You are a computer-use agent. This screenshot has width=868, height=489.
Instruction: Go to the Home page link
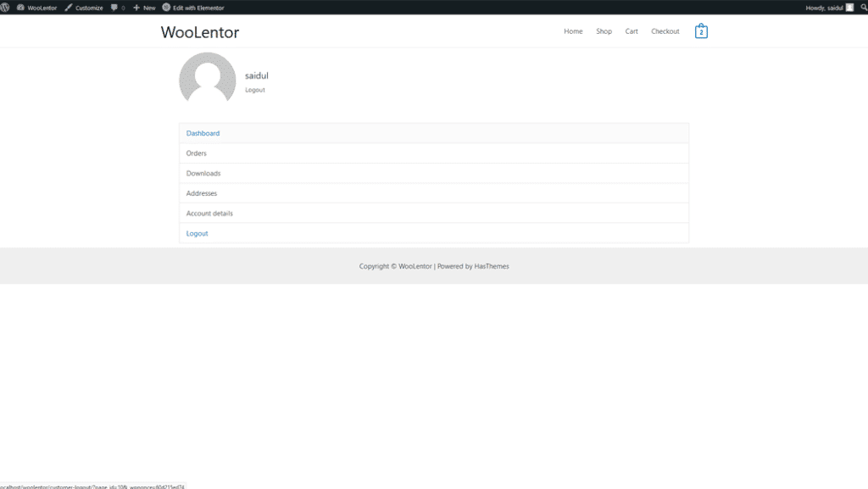573,31
